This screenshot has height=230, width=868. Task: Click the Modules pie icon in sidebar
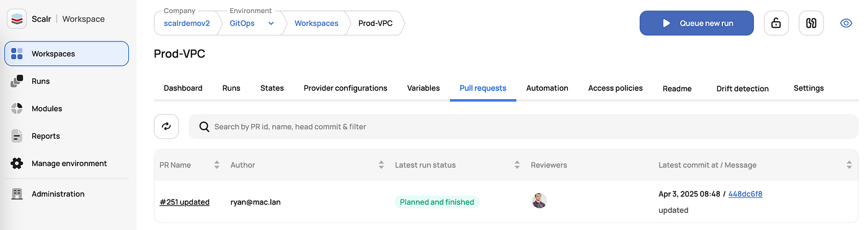coord(17,108)
